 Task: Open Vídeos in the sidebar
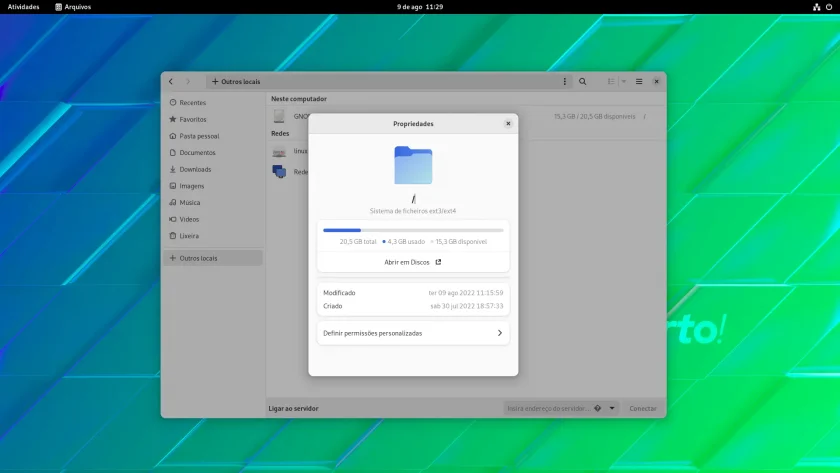point(213,219)
